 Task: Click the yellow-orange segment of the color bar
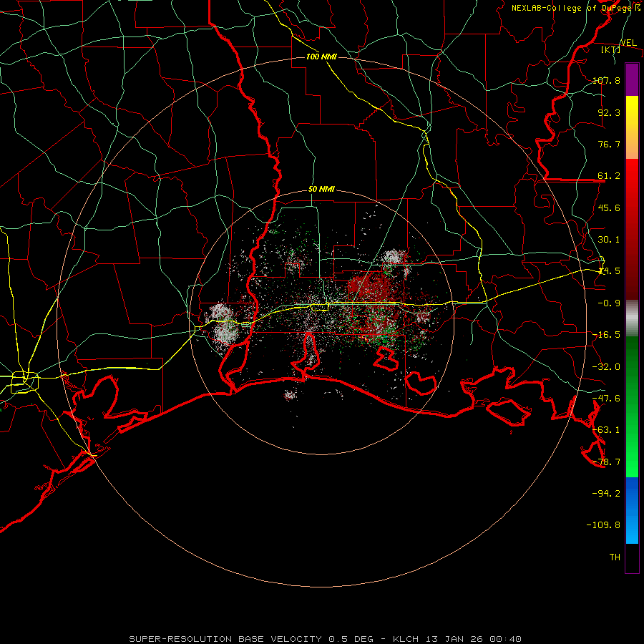[632, 127]
